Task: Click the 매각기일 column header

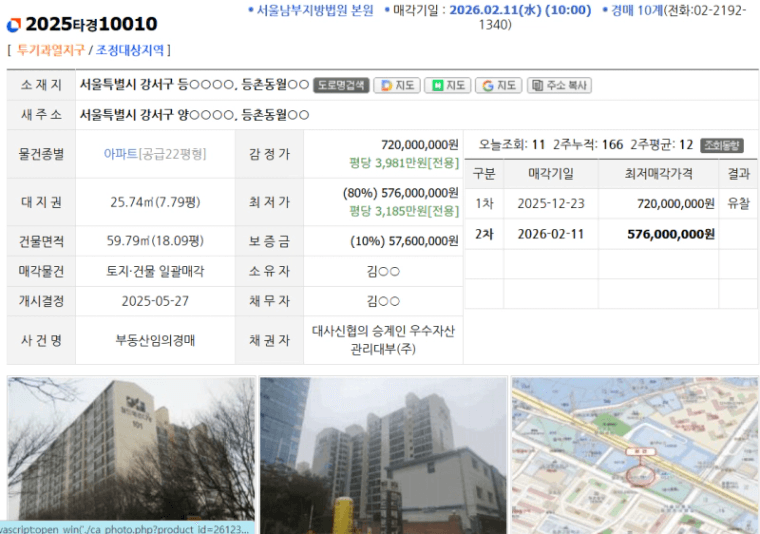Action: pos(551,174)
